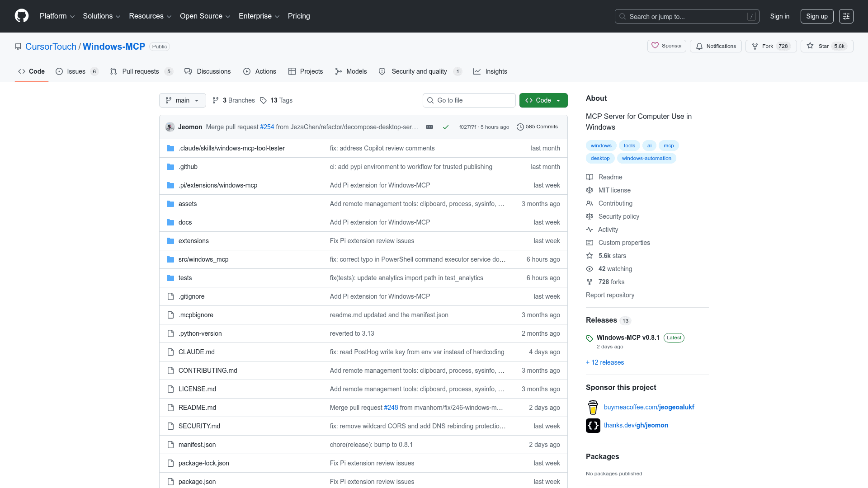Open commit hash f027f7f
The height and width of the screenshot is (488, 868).
tap(467, 127)
